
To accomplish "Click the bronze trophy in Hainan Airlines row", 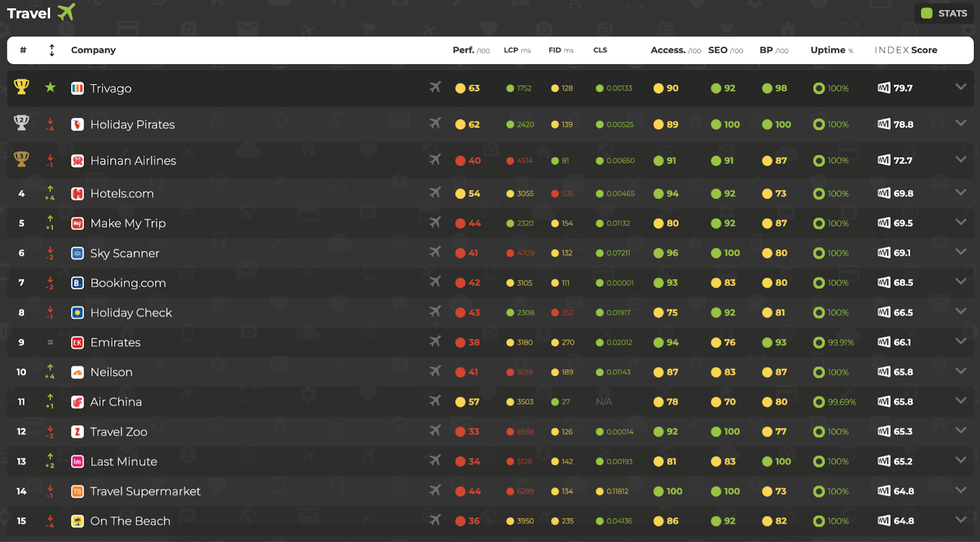I will pyautogui.click(x=21, y=159).
